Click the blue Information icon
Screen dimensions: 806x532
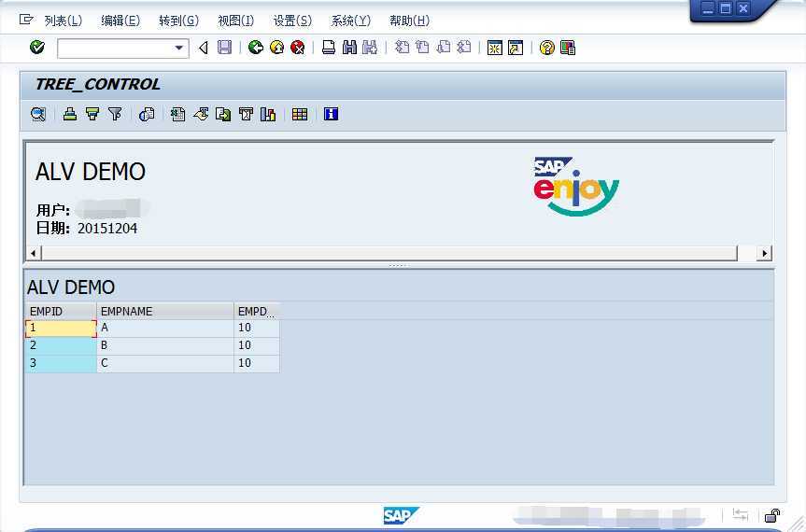(x=331, y=114)
